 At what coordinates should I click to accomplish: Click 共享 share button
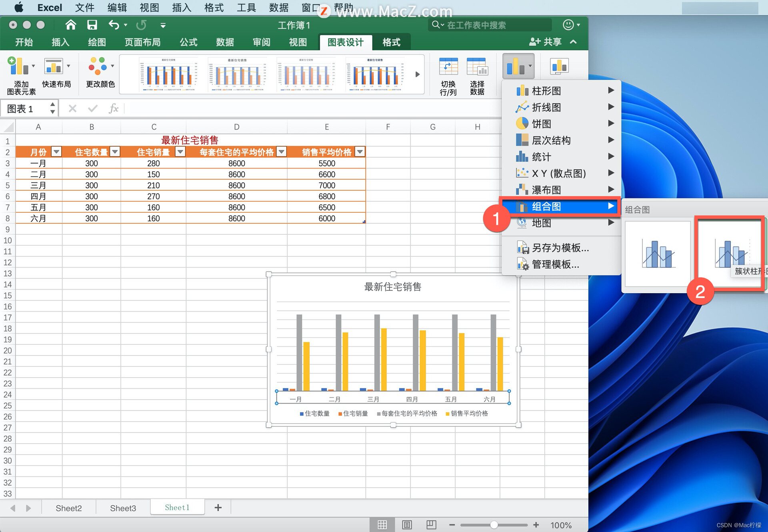[546, 42]
